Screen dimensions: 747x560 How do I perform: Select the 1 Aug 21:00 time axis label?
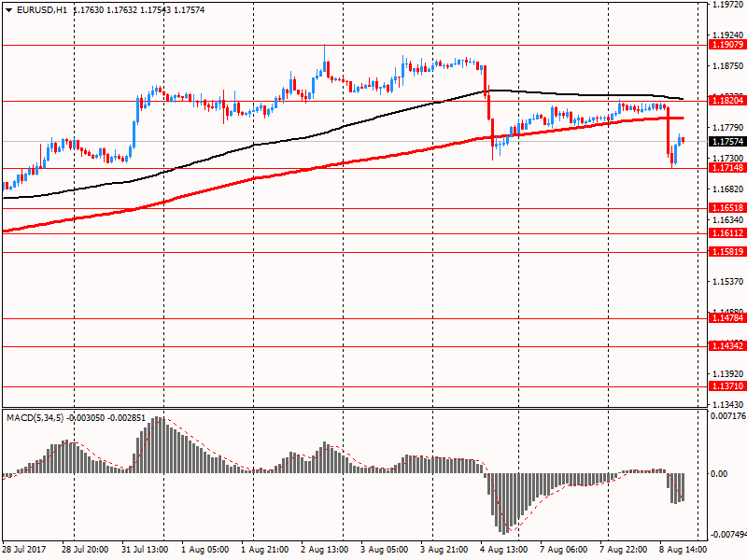[264, 550]
